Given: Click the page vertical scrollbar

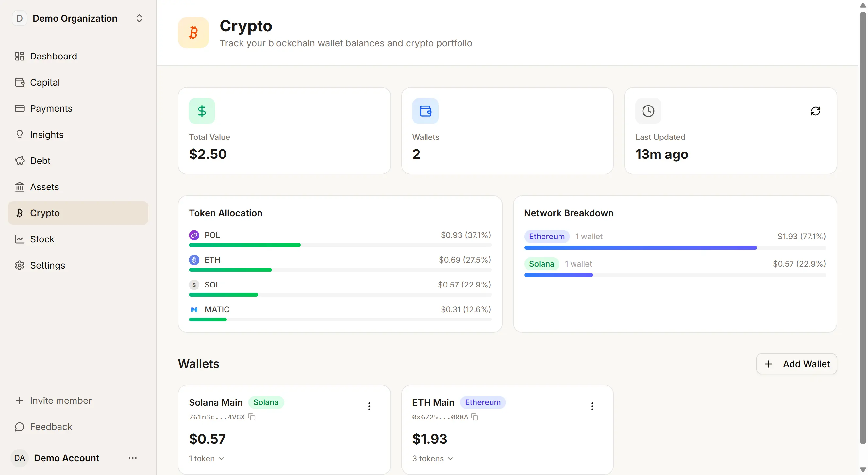Looking at the screenshot, I should [x=863, y=228].
